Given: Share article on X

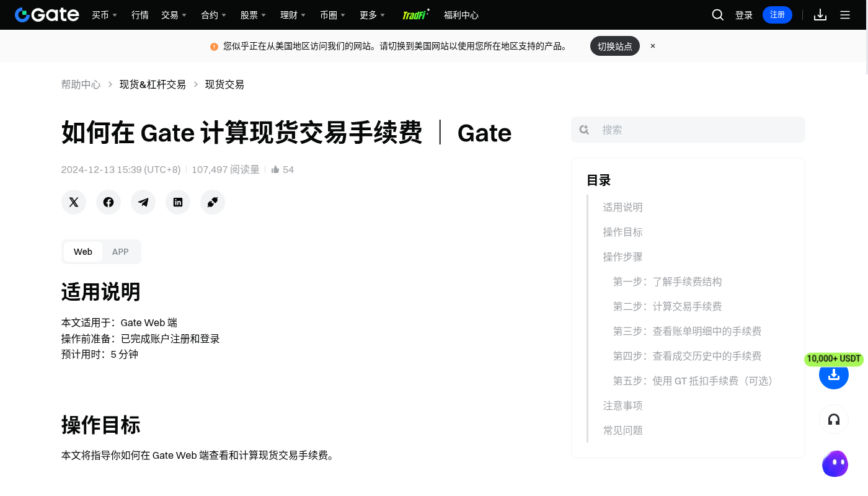Looking at the screenshot, I should tap(74, 202).
